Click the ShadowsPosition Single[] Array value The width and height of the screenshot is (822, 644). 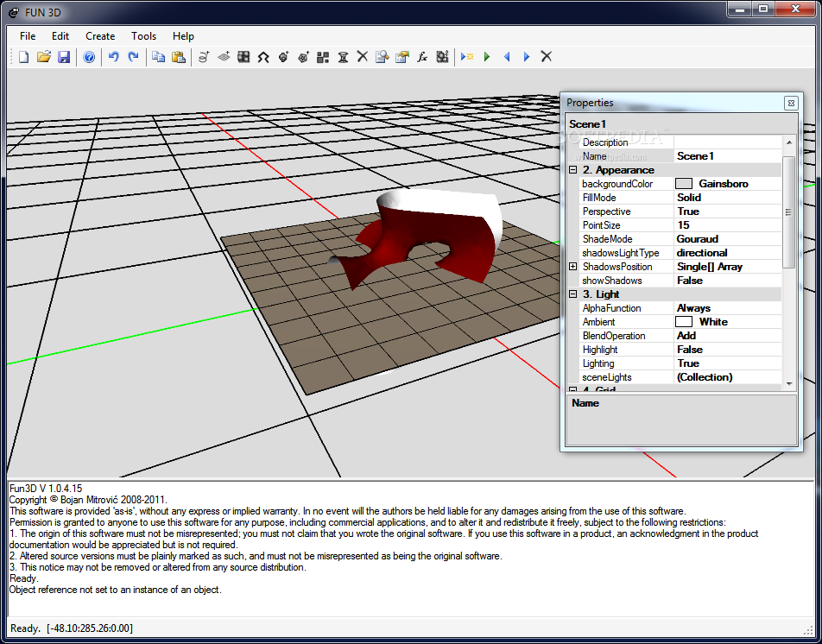(728, 267)
